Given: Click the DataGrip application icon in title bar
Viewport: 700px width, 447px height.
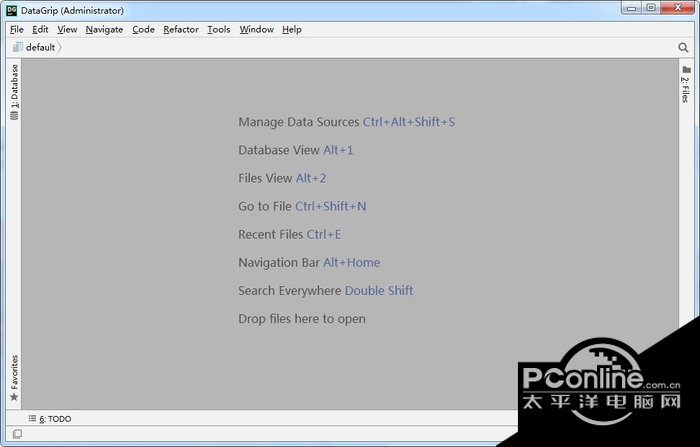Looking at the screenshot, I should (12, 10).
